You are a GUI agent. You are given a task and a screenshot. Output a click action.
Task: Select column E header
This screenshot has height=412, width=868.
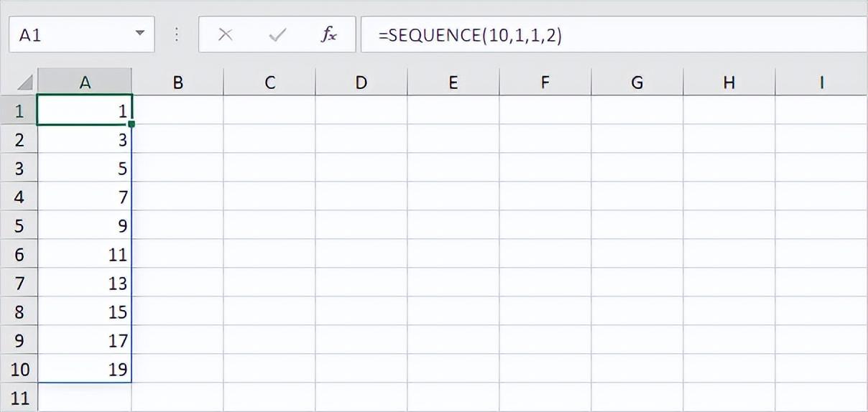453,83
